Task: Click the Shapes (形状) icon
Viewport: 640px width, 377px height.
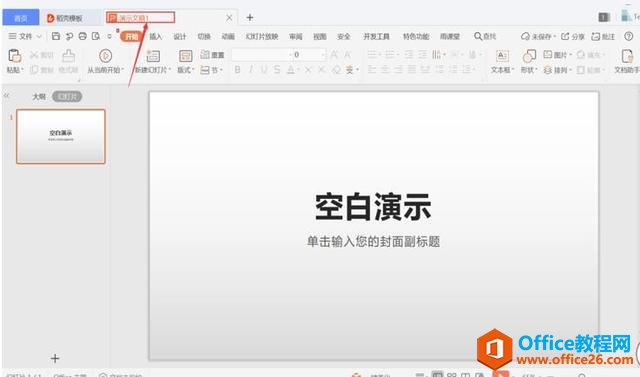Action: (x=529, y=55)
